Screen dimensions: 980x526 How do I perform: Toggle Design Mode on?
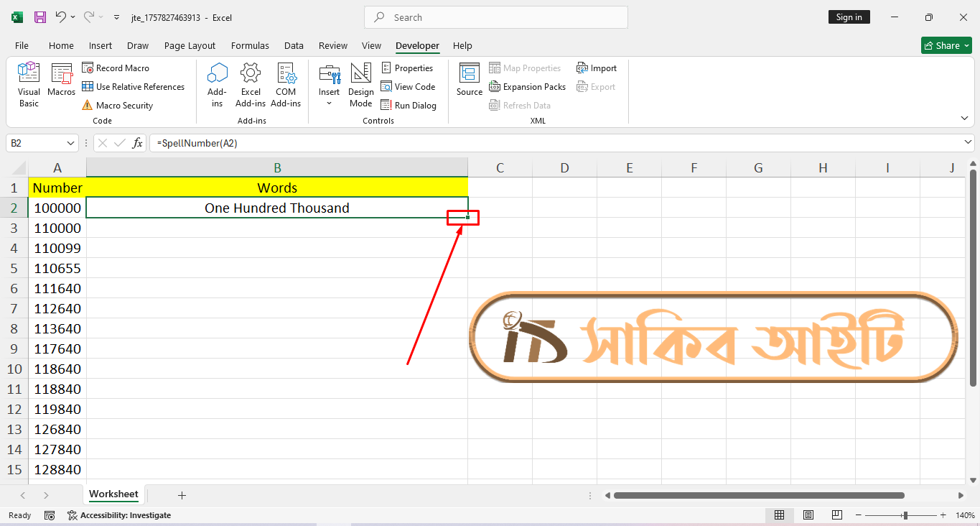361,85
